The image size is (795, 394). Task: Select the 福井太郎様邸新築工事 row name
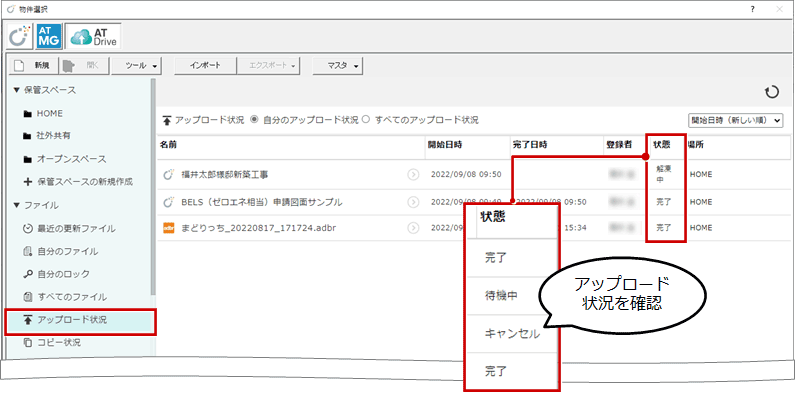tap(225, 174)
